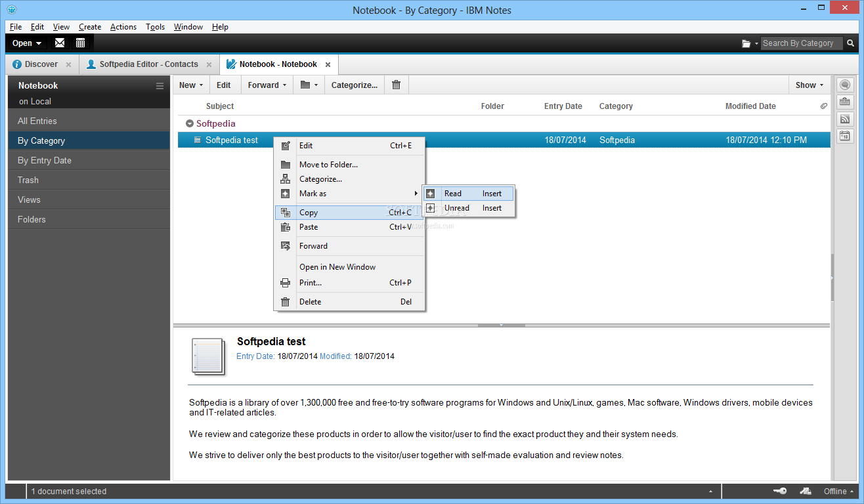The width and height of the screenshot is (864, 504).
Task: Open Mail via the envelope icon
Action: pyautogui.click(x=60, y=43)
